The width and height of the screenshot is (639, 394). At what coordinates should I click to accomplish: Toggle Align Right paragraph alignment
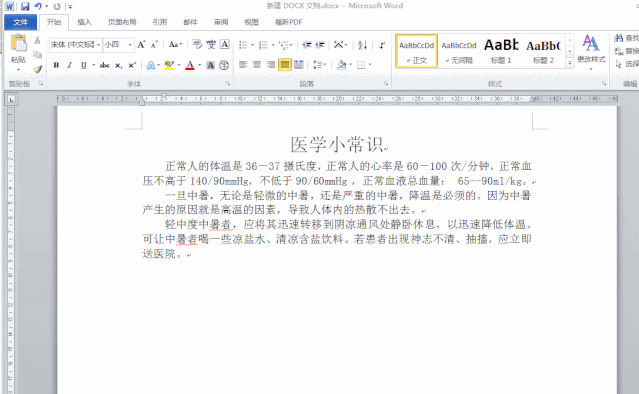click(x=271, y=64)
